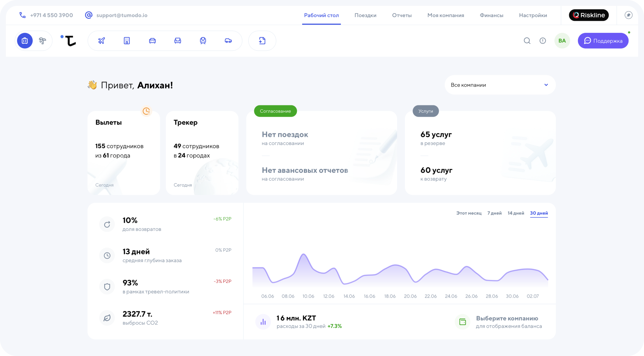
Task: Switch to the Отчеты tab
Action: [x=402, y=15]
